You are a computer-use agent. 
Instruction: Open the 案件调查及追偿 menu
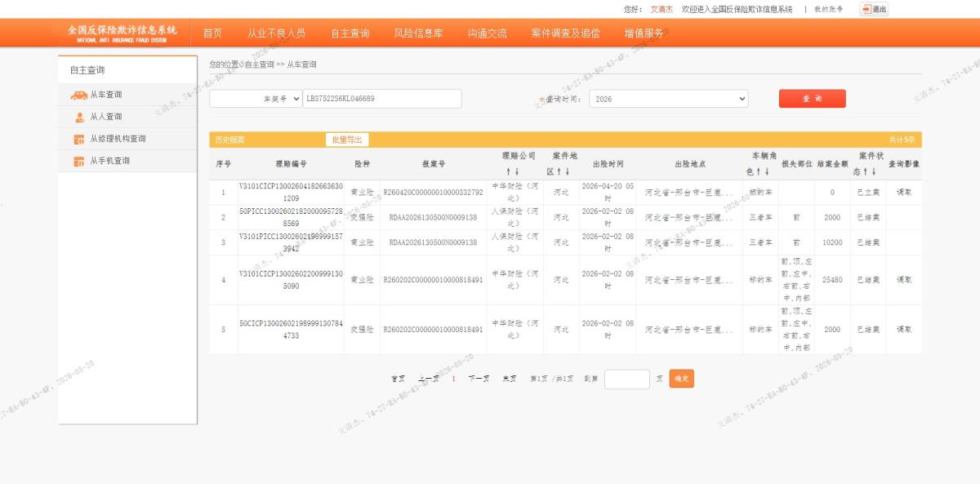pos(565,33)
